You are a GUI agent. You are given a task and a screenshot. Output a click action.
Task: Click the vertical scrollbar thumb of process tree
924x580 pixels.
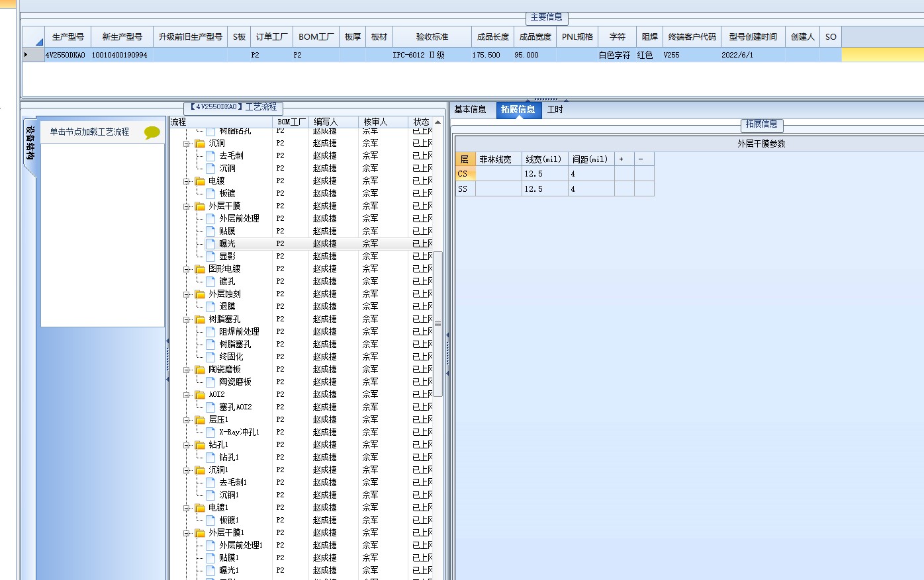pyautogui.click(x=438, y=323)
